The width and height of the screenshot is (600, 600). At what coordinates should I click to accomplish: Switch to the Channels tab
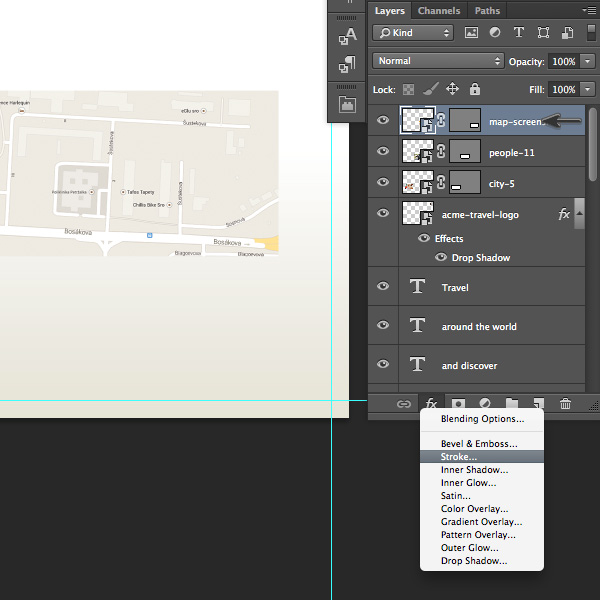(439, 11)
